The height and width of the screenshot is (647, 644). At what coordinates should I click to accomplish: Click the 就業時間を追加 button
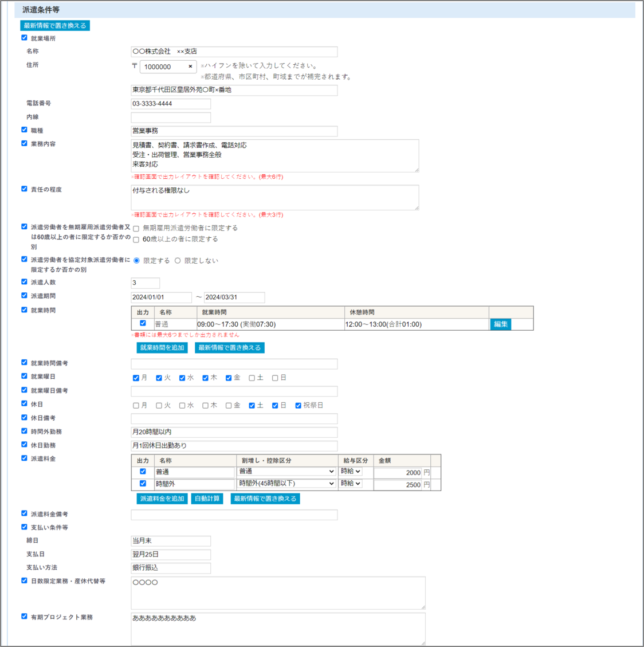pyautogui.click(x=162, y=348)
